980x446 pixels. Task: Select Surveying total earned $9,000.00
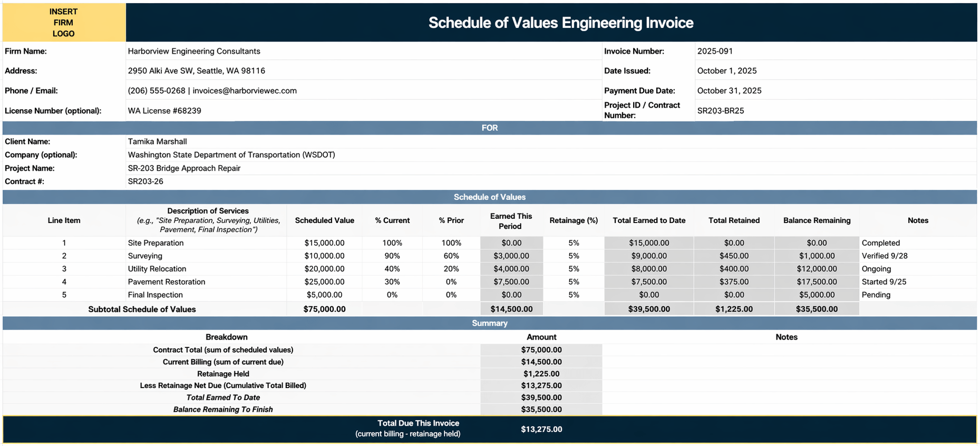(x=649, y=256)
